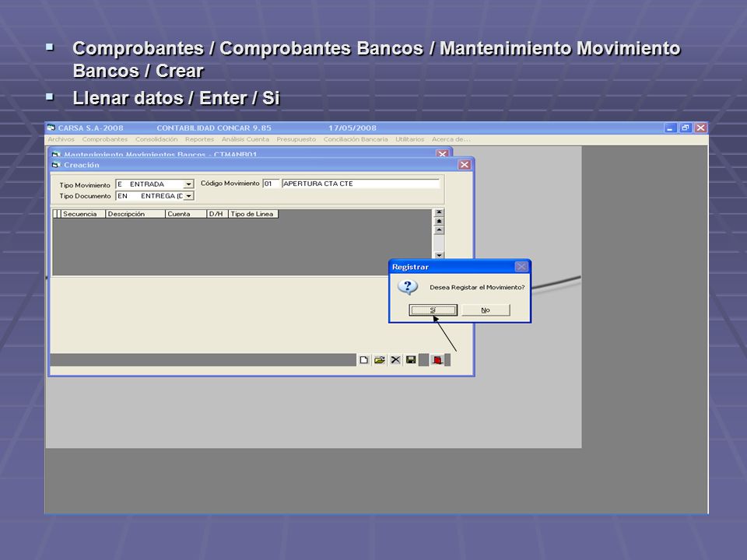This screenshot has height=560, width=747.
Task: Decline registration with the No button
Action: tap(486, 310)
